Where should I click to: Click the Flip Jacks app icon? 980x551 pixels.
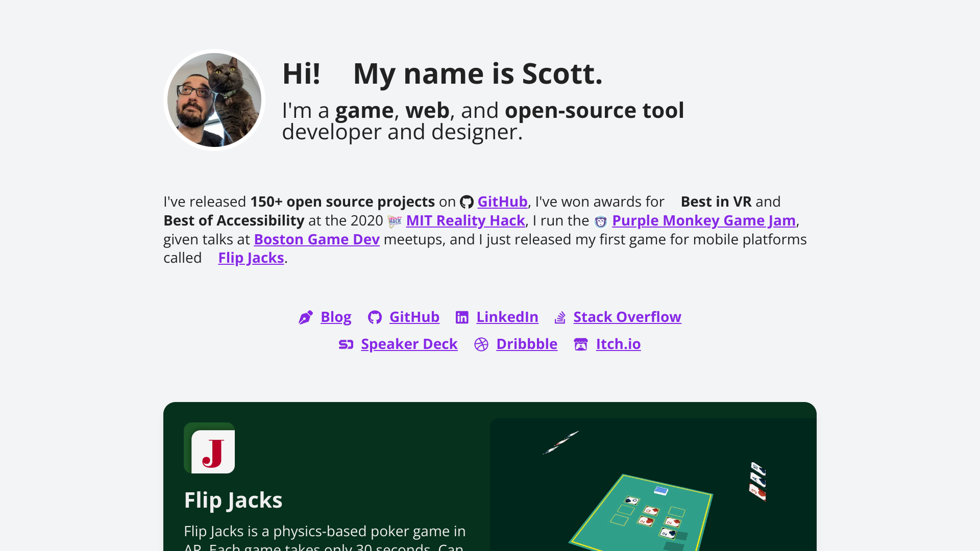coord(209,448)
